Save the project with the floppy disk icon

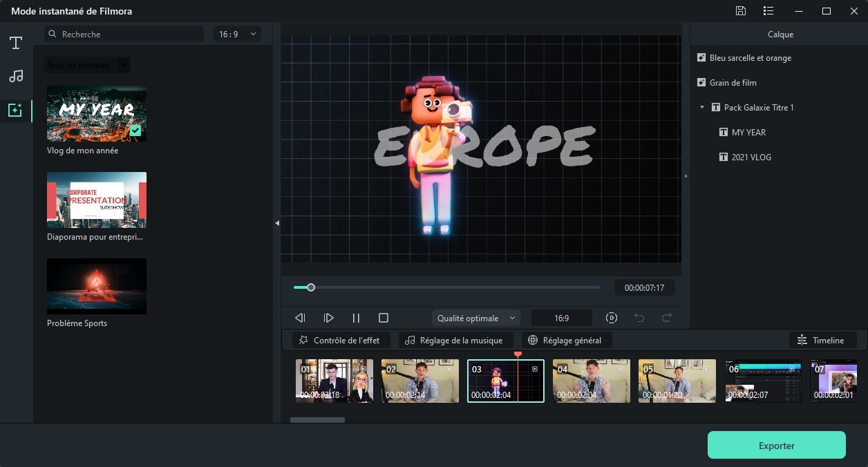pos(741,11)
